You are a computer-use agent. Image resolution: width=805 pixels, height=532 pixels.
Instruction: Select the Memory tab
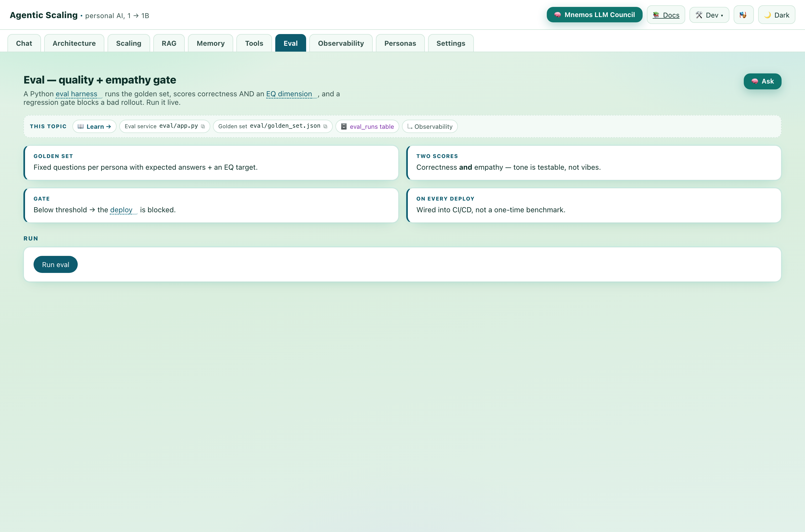click(x=211, y=43)
